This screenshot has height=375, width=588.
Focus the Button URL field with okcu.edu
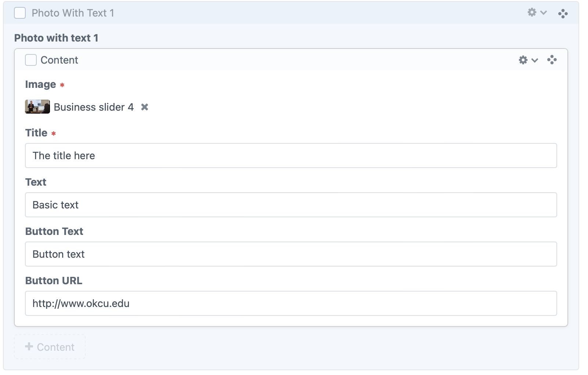(x=291, y=303)
